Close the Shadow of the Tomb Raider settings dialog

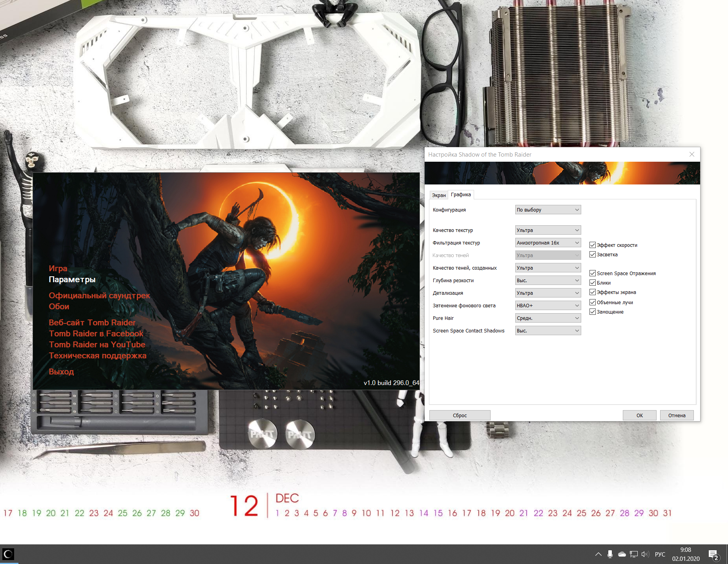[692, 155]
